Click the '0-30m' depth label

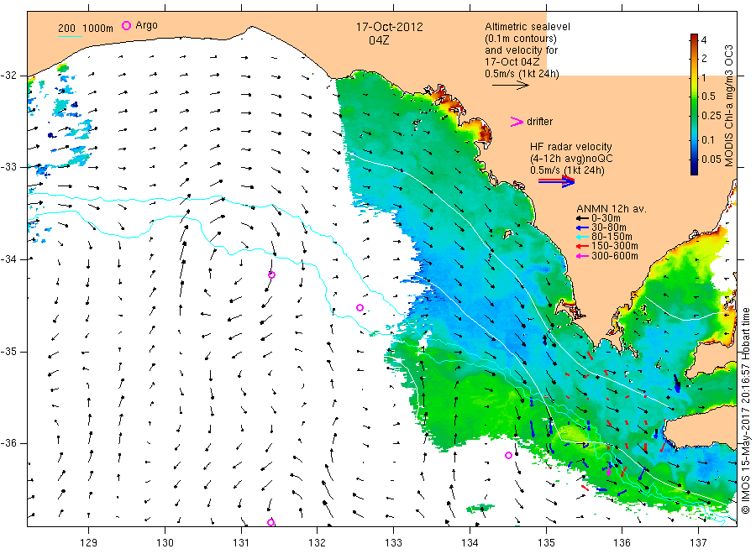point(606,218)
